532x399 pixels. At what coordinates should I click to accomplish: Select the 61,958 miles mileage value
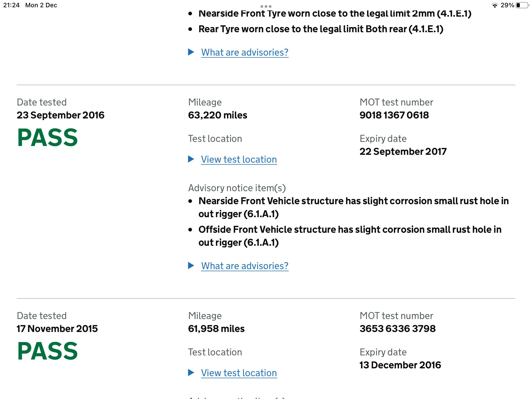216,329
